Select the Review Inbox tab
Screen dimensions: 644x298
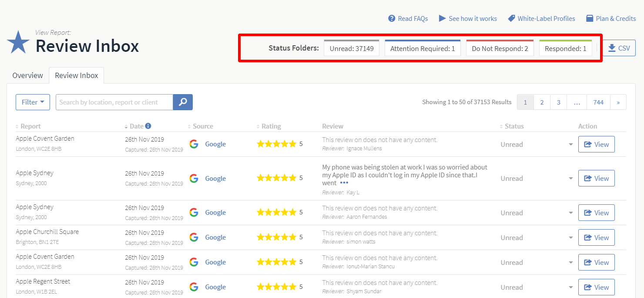pos(77,75)
